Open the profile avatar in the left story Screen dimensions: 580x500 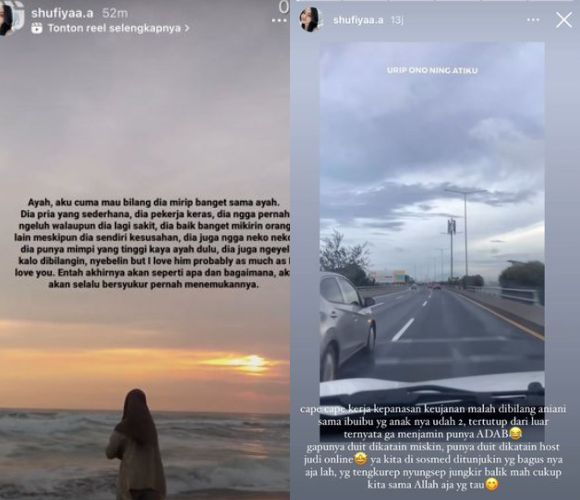click(9, 18)
